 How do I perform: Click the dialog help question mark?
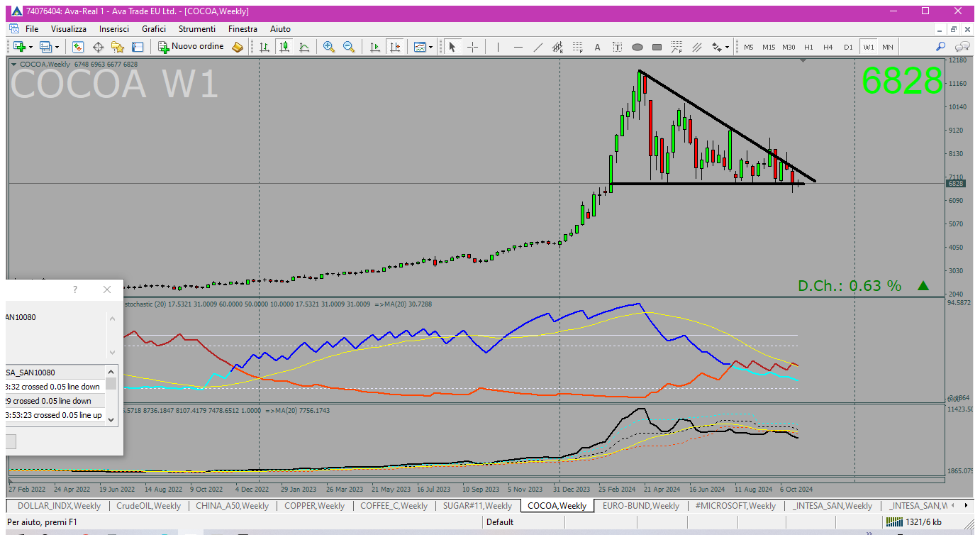[x=75, y=289]
